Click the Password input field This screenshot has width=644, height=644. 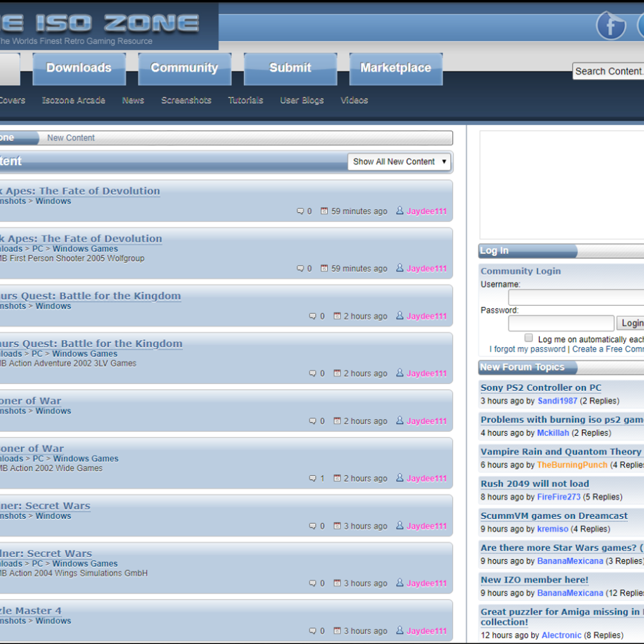coord(561,323)
